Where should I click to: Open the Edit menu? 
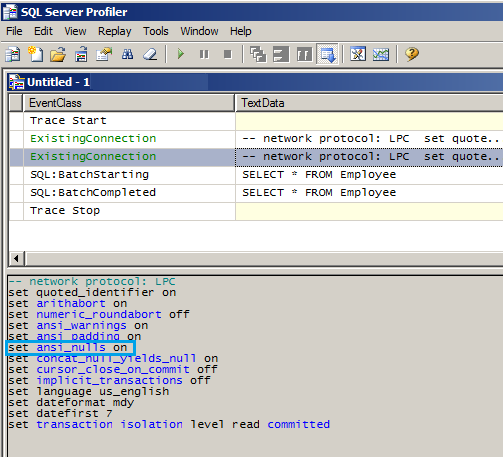point(43,31)
